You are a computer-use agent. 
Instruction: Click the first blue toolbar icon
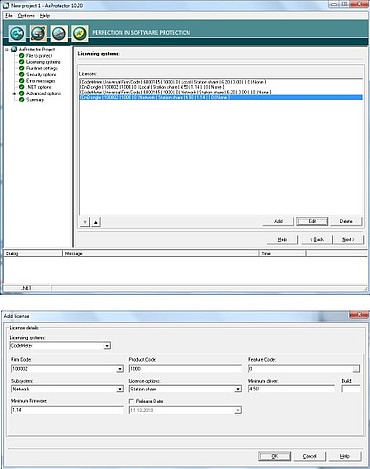click(17, 33)
